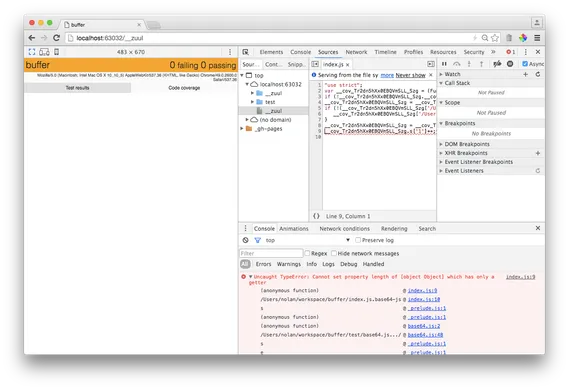Open base64.js:48 stack trace link
Screen dimensions: 570x390
[425, 335]
